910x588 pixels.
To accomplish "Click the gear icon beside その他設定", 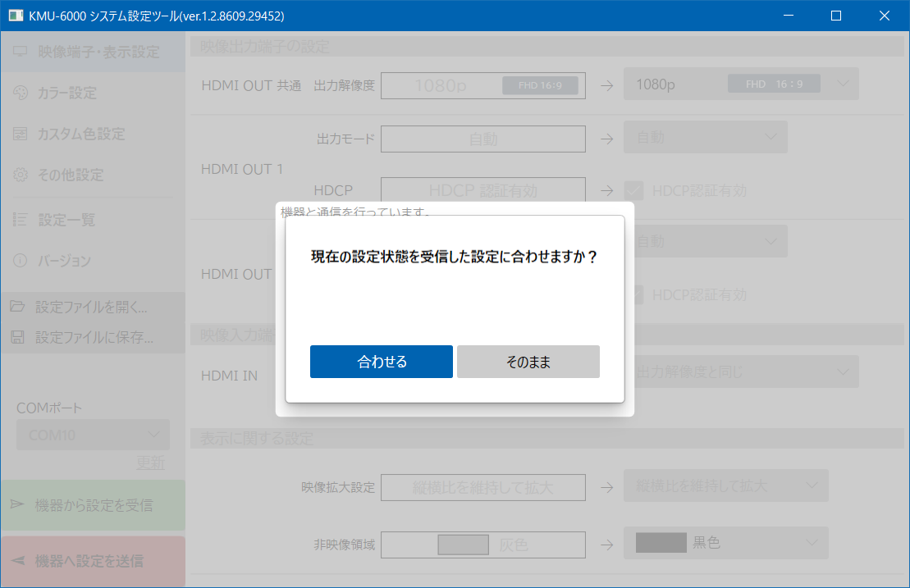I will [21, 175].
